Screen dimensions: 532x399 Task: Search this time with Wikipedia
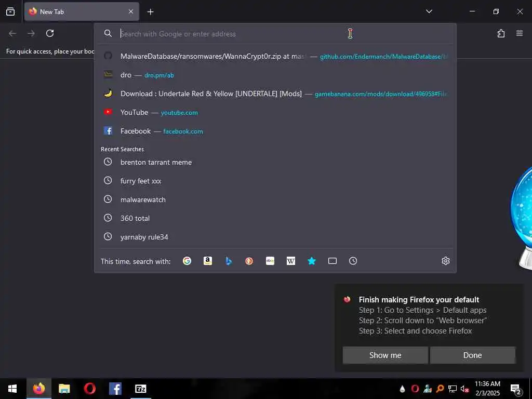(291, 261)
